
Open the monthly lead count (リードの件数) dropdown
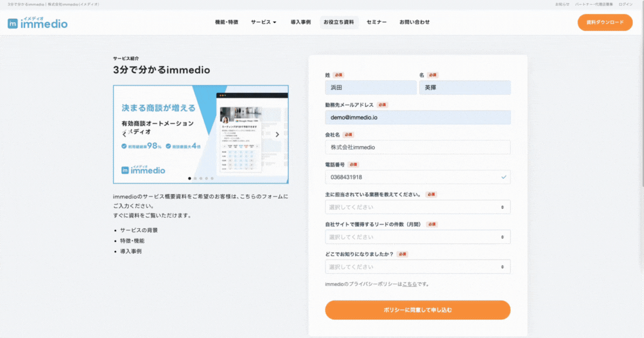point(417,237)
